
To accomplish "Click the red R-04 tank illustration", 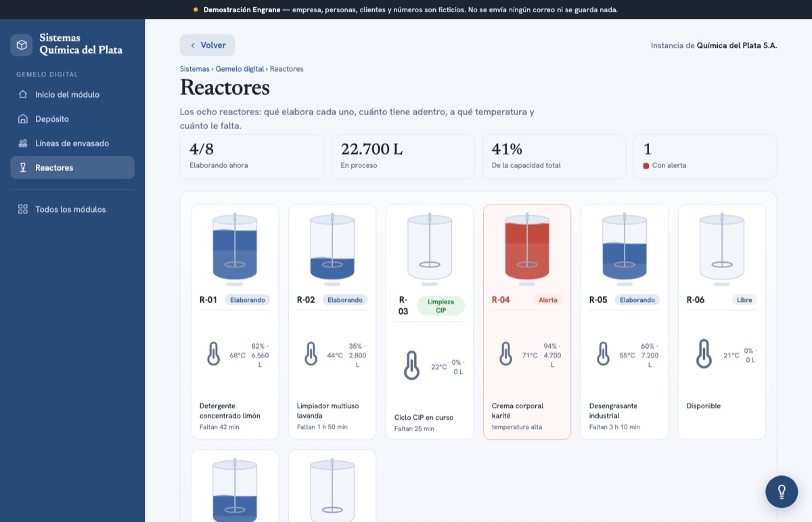I will pyautogui.click(x=527, y=248).
